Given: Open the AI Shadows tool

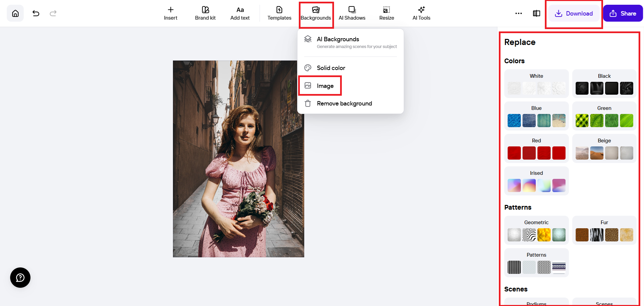Looking at the screenshot, I should [x=352, y=14].
